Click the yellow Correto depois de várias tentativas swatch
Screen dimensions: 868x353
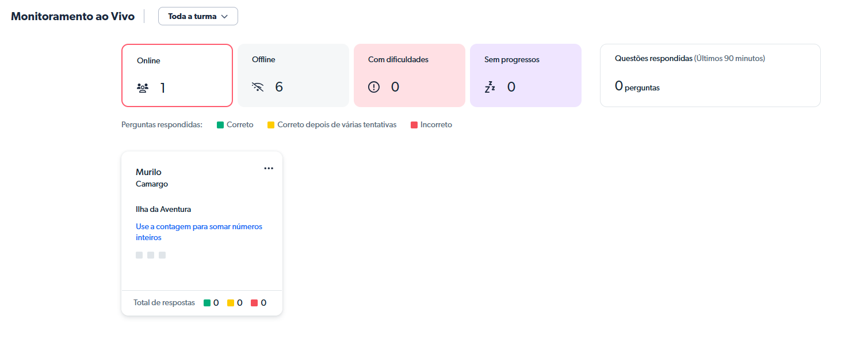point(271,125)
